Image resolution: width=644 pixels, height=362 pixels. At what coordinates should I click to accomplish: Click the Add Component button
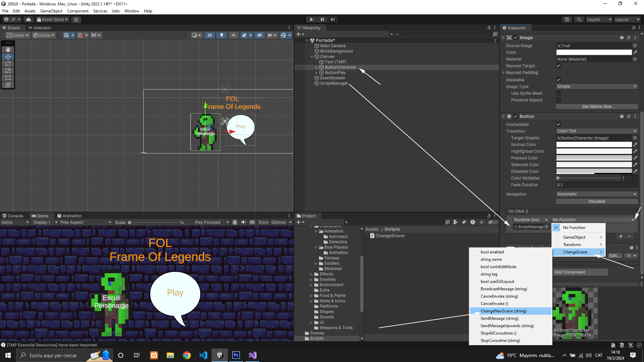point(580,272)
